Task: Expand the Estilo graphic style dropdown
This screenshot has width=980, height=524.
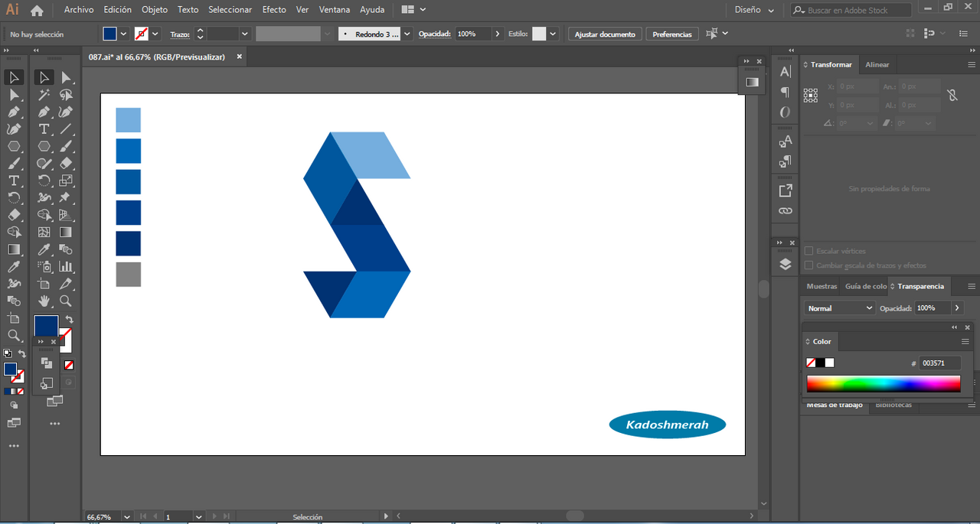Action: (553, 34)
